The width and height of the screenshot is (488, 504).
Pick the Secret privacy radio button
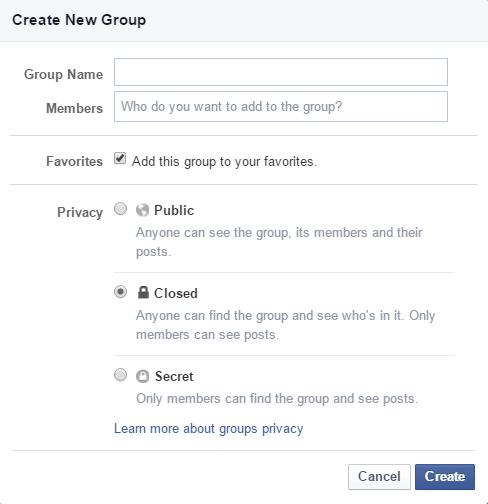point(120,375)
